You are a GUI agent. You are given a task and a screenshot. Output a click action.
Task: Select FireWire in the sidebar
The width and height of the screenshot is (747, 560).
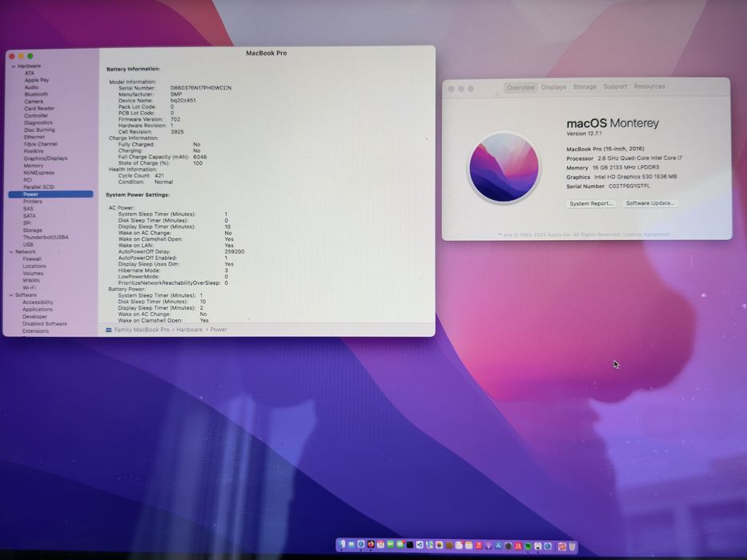[34, 151]
